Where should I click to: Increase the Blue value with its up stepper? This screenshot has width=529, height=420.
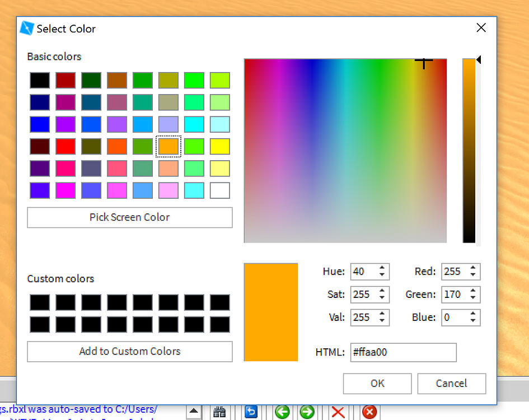click(474, 314)
